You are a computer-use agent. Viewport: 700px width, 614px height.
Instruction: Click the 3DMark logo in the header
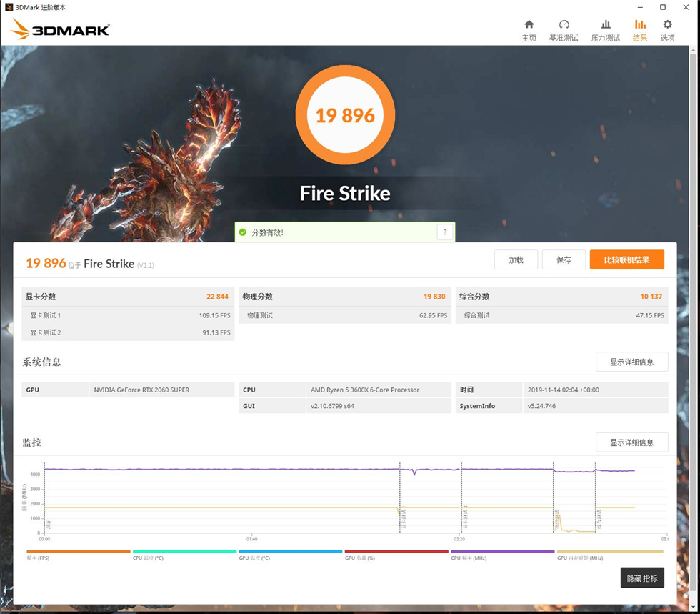coord(61,29)
